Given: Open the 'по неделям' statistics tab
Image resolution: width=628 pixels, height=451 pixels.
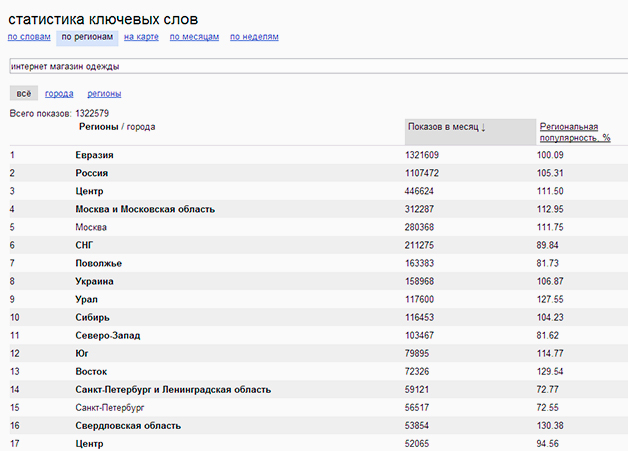Looking at the screenshot, I should (x=254, y=37).
